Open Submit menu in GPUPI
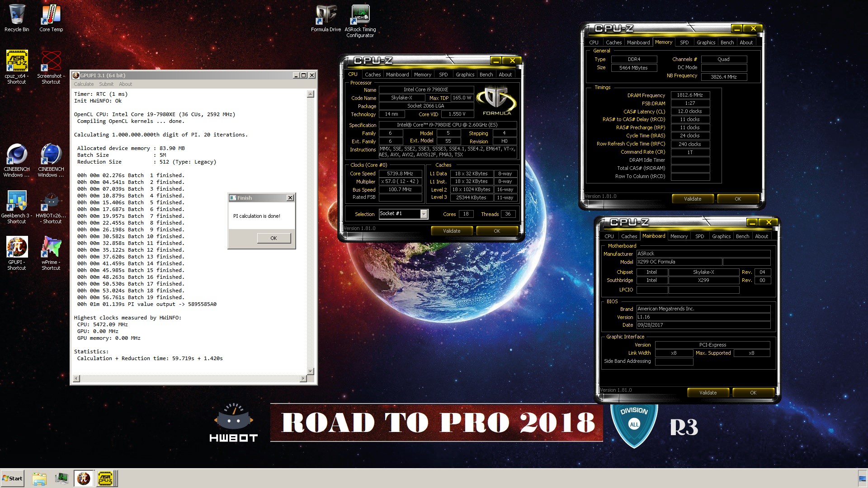 coord(106,84)
